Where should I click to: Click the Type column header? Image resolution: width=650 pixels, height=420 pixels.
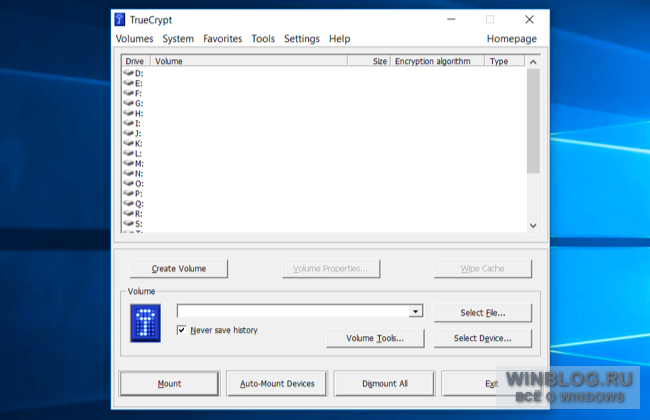504,61
